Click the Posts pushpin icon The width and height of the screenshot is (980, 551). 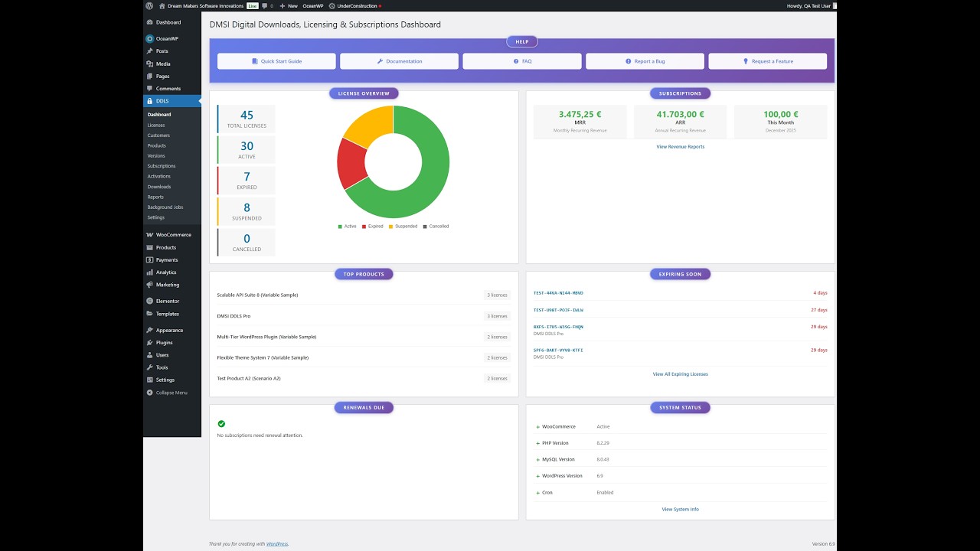[149, 51]
